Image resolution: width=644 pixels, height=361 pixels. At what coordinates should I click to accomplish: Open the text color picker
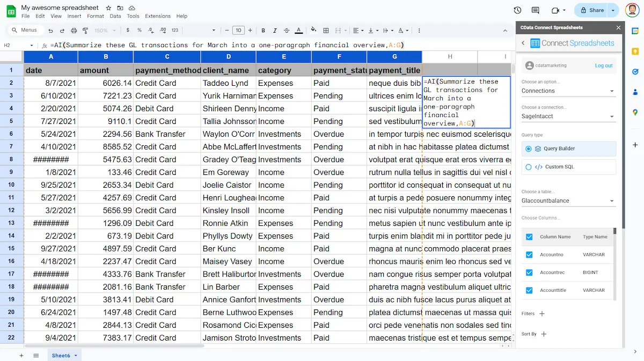pyautogui.click(x=297, y=31)
